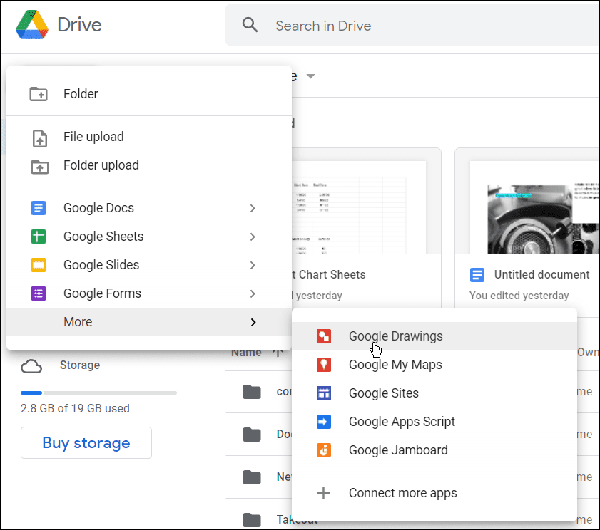Click You edited yesterday under Untitled document
The height and width of the screenshot is (530, 600).
519,295
